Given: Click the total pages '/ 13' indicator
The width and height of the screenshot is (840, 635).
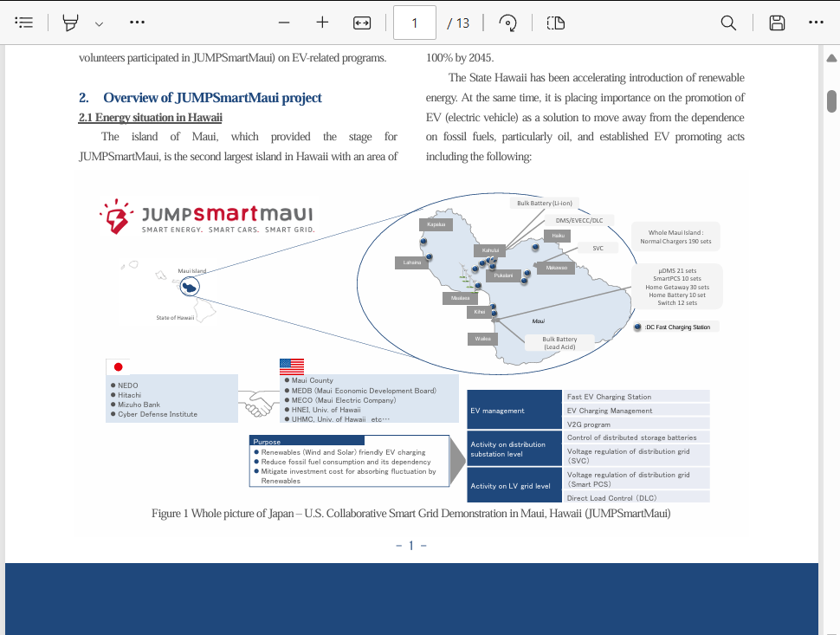Looking at the screenshot, I should coord(458,23).
